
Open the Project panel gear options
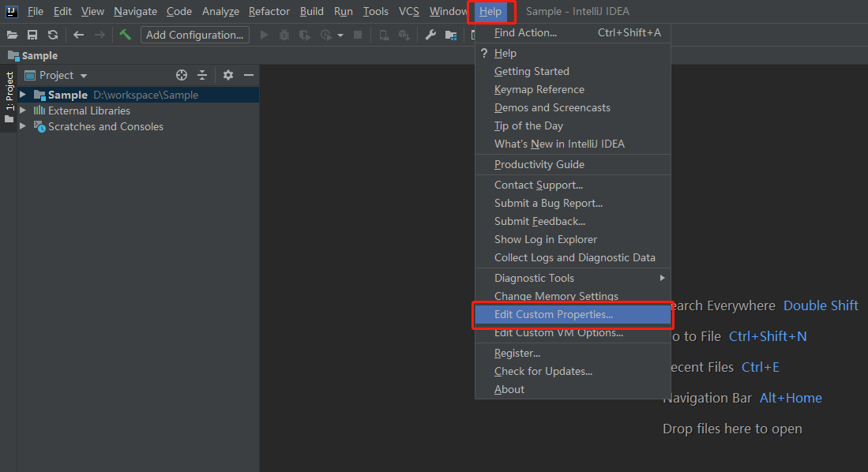pos(228,75)
